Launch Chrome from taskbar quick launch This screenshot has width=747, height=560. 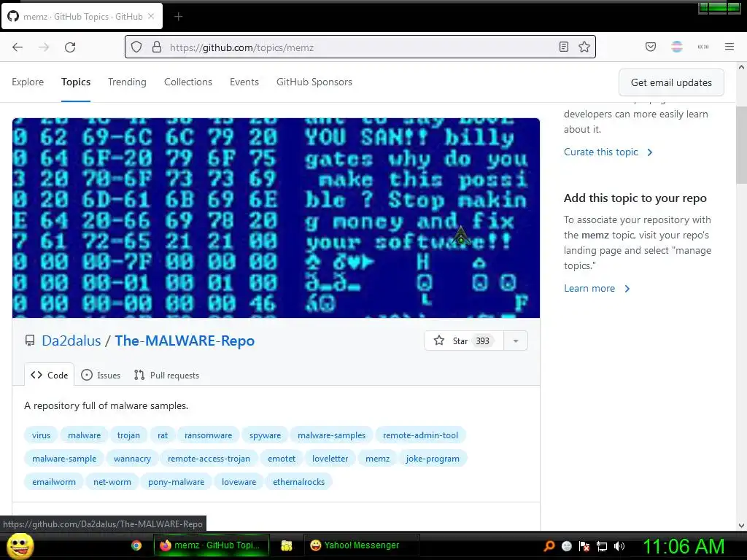(136, 545)
